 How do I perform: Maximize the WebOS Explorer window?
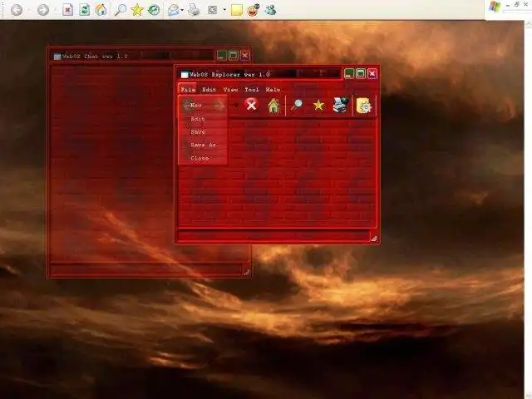coord(361,74)
